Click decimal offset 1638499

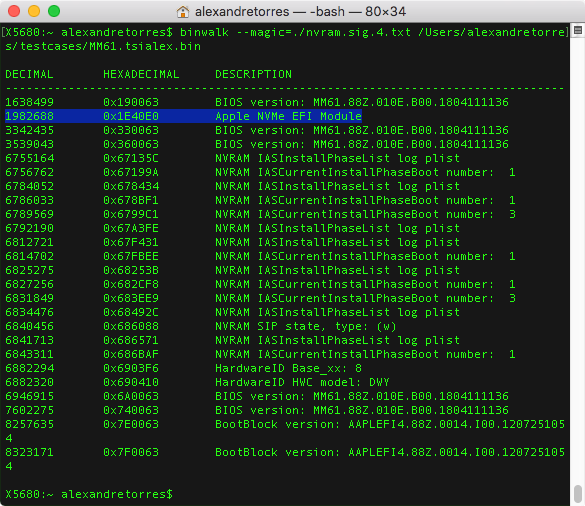[x=29, y=102]
